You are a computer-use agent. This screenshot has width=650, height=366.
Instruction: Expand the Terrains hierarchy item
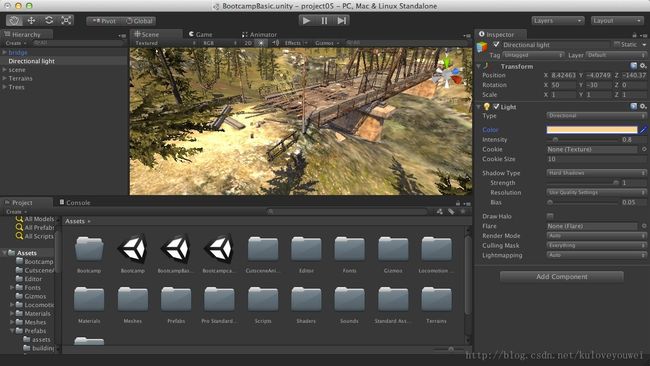click(x=4, y=78)
